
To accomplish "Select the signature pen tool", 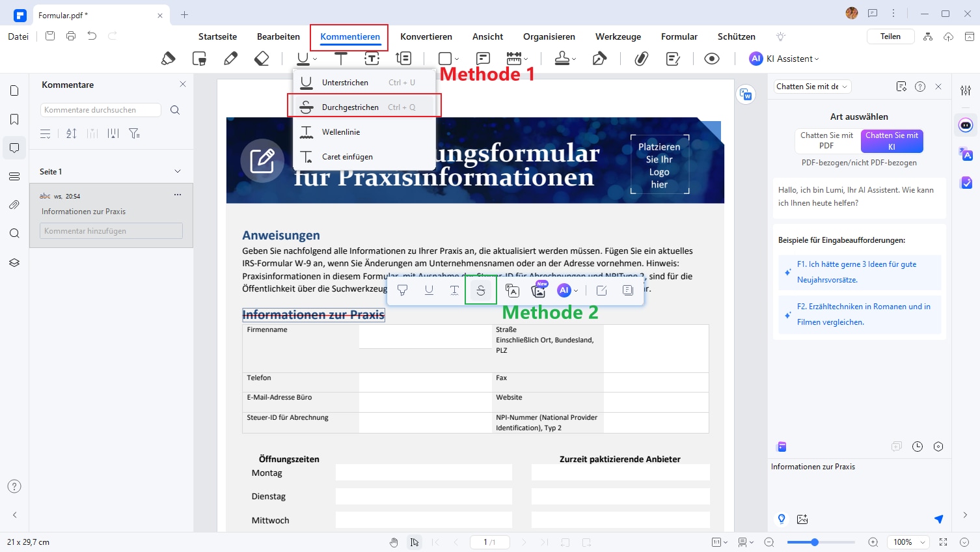I will [599, 59].
